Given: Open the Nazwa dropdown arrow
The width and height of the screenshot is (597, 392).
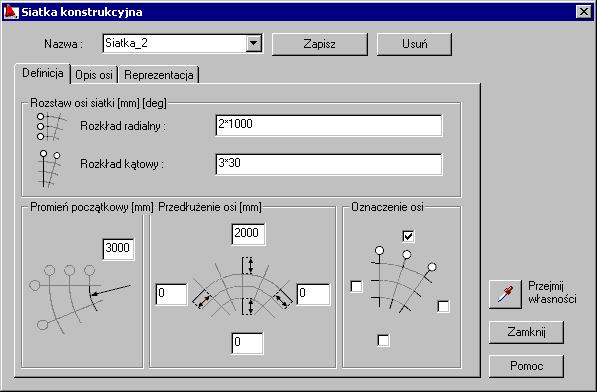Looking at the screenshot, I should click(254, 43).
